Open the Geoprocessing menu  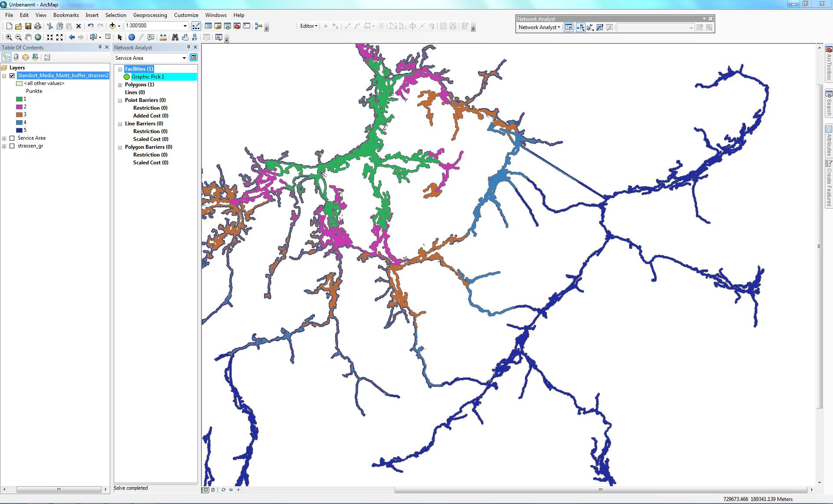coord(150,15)
